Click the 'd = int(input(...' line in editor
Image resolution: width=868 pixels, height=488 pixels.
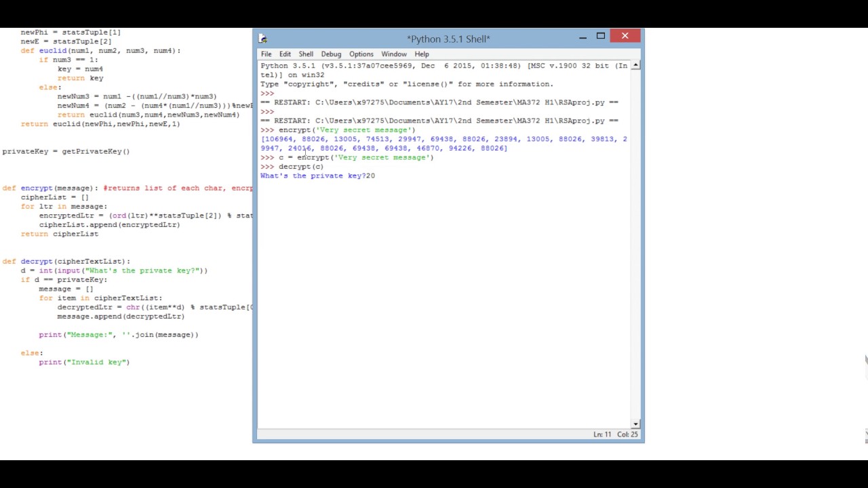[x=114, y=270]
